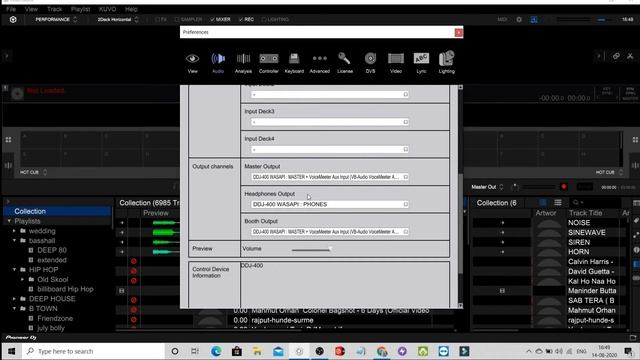The height and width of the screenshot is (360, 640).
Task: Open the File menu
Action: click(11, 9)
